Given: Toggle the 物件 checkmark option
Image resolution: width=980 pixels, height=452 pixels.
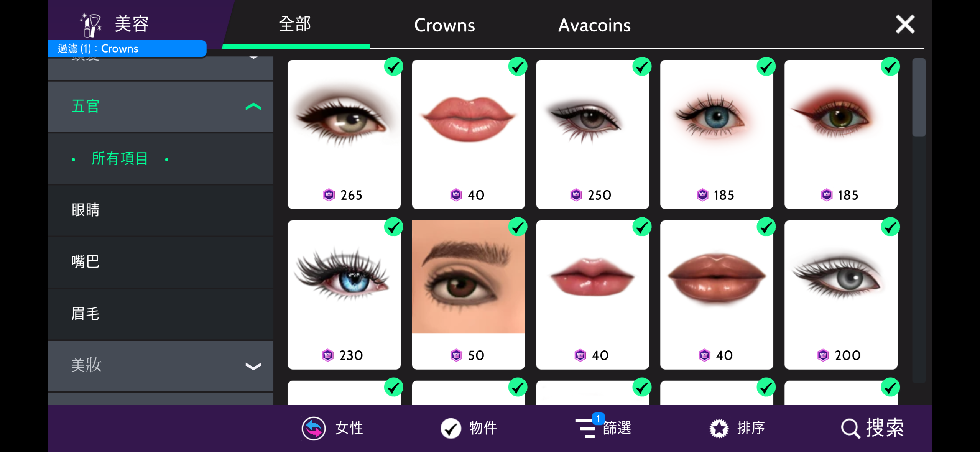Looking at the screenshot, I should 451,428.
